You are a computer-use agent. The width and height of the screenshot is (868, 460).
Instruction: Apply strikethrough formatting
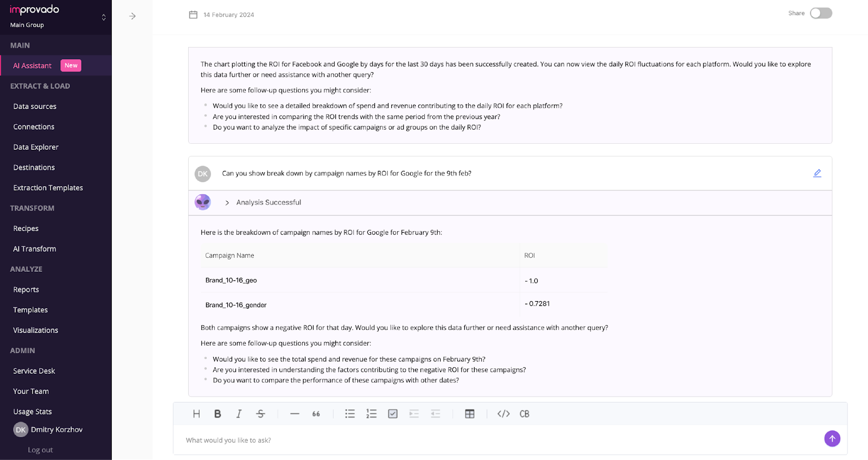(260, 414)
